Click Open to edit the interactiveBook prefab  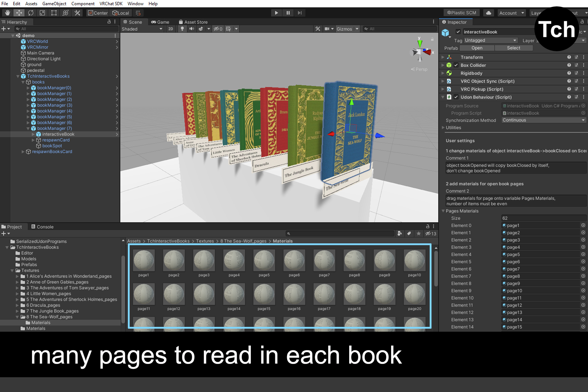click(477, 48)
